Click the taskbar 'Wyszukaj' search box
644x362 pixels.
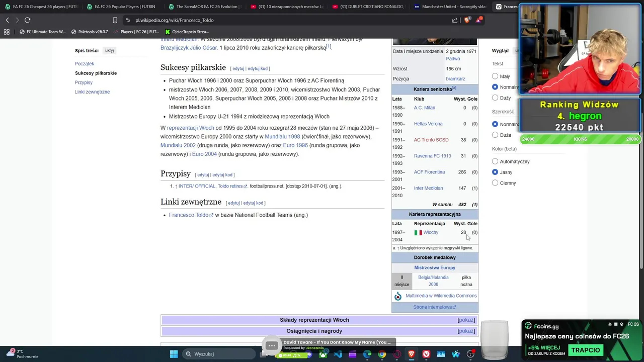point(220,354)
